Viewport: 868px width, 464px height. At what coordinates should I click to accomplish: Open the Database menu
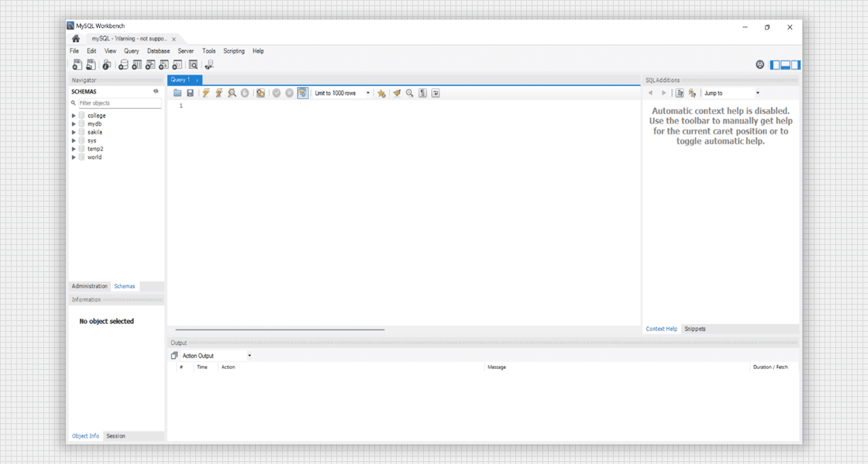[x=158, y=51]
